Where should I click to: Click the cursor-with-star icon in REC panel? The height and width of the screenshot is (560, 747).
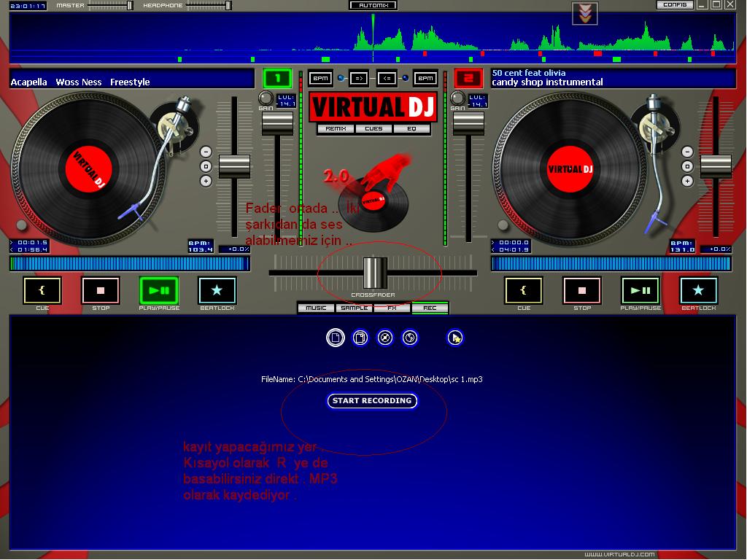click(x=455, y=338)
